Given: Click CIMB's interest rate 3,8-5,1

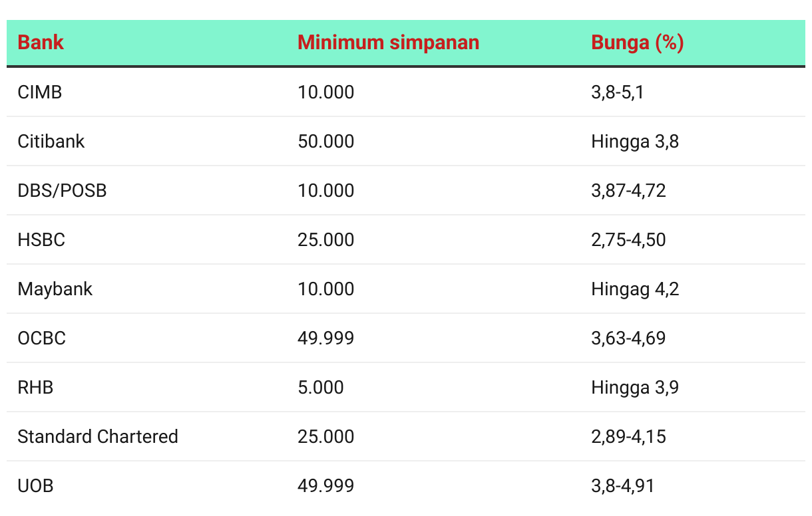Looking at the screenshot, I should [617, 92].
